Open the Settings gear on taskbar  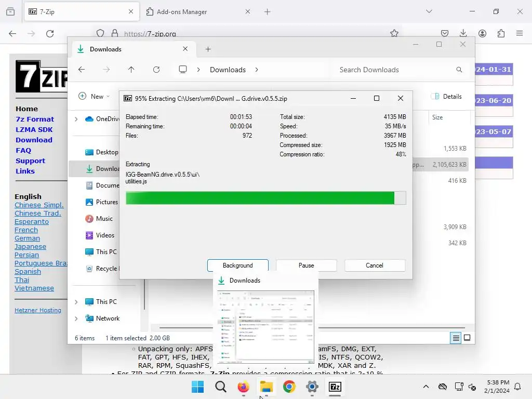pyautogui.click(x=312, y=387)
